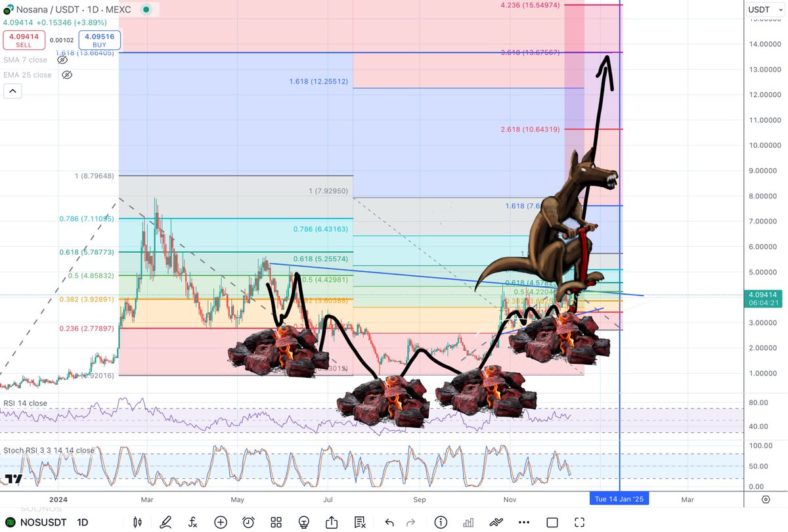The image size is (788, 532).
Task: Tap the plus add-symbol icon
Action: click(x=221, y=523)
